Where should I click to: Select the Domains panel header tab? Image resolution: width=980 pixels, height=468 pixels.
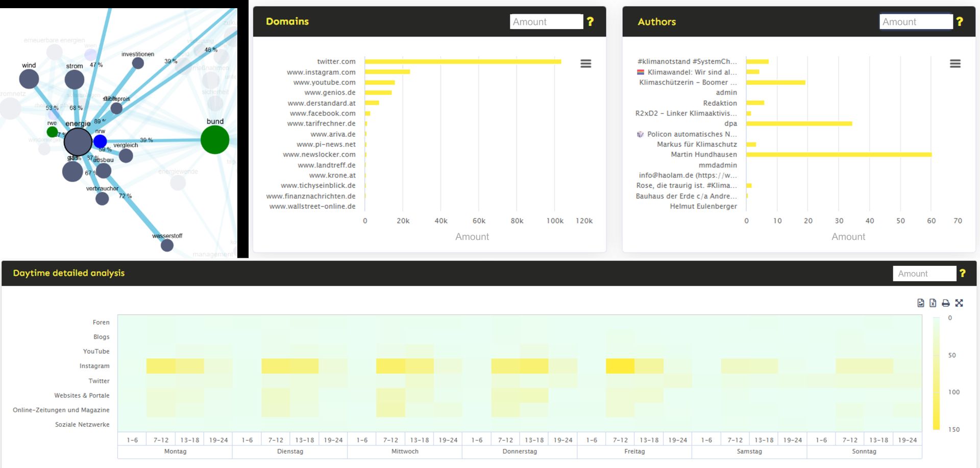click(287, 21)
